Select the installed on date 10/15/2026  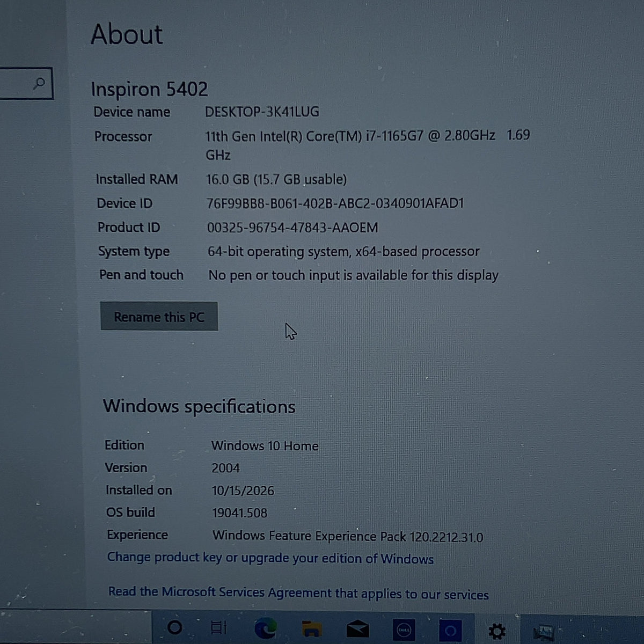[x=243, y=491]
